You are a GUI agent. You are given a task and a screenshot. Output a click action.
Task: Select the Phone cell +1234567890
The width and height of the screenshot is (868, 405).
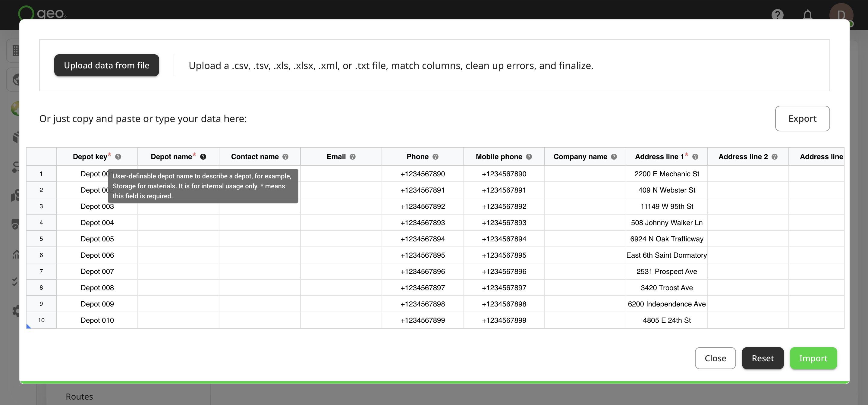(423, 174)
